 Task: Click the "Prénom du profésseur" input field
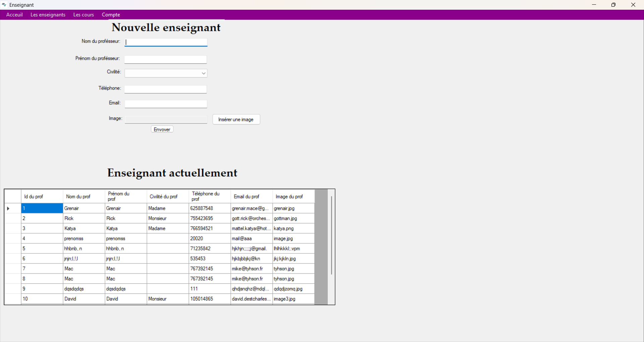(x=165, y=59)
